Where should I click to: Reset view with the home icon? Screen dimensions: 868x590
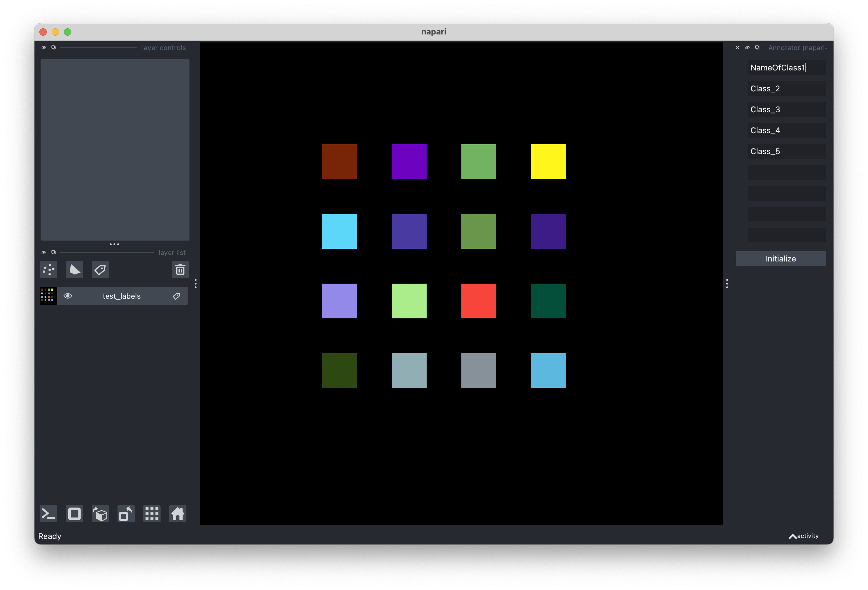pos(178,514)
